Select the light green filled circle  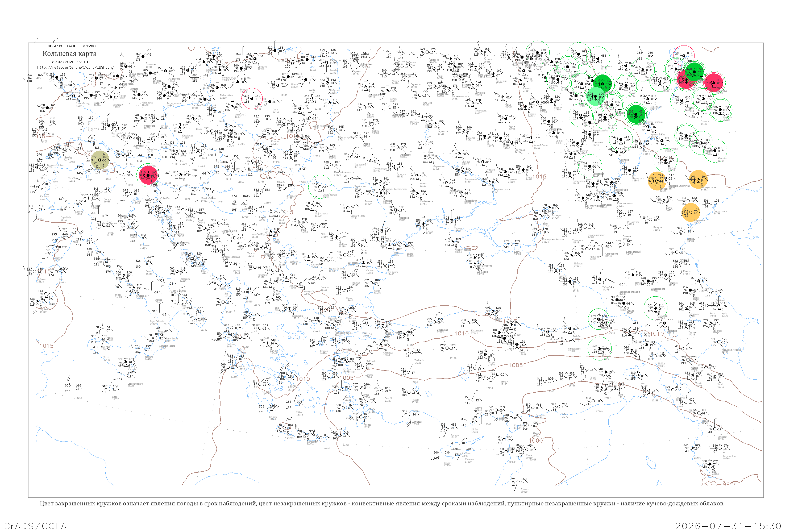click(x=596, y=97)
